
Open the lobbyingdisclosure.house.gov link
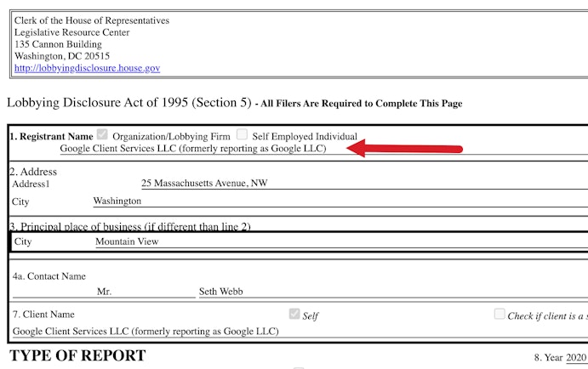coord(87,68)
